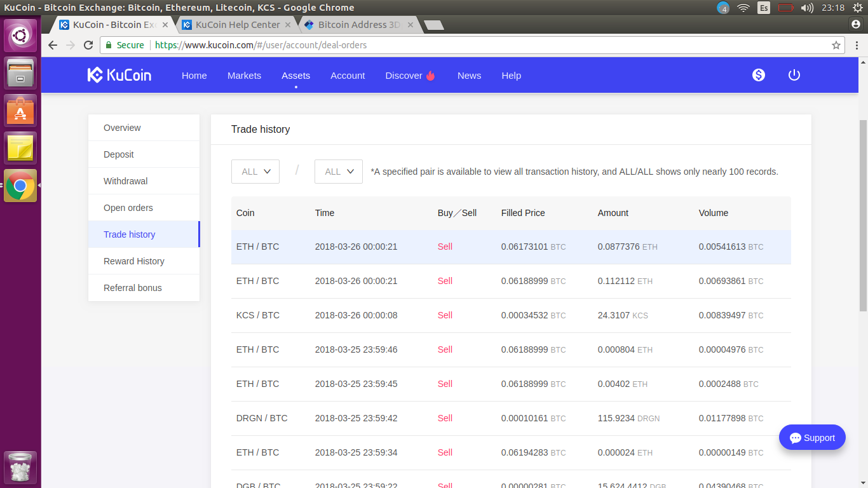
Task: Reload the page with refresh icon
Action: coord(88,45)
